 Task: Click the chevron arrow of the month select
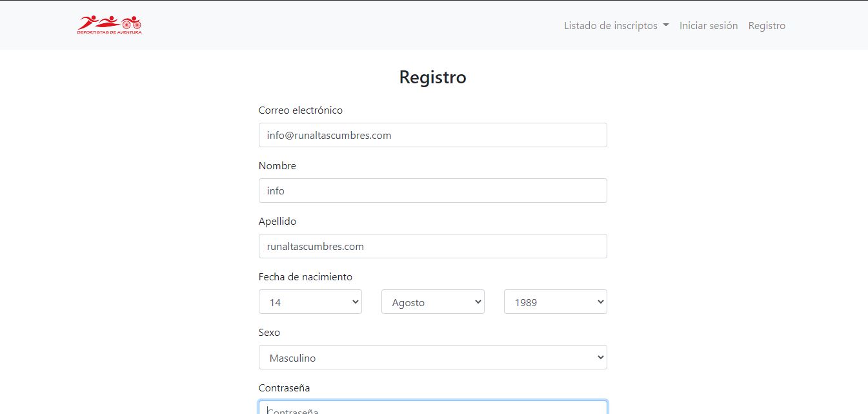(478, 302)
